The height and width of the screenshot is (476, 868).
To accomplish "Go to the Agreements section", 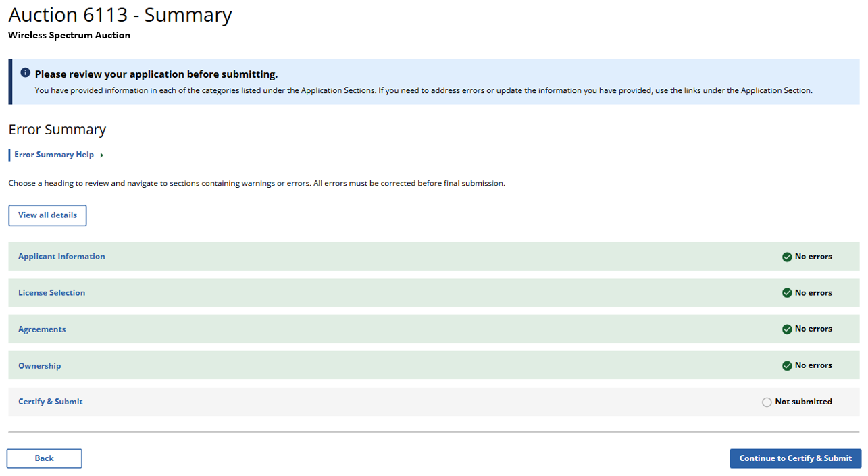I will pos(42,329).
